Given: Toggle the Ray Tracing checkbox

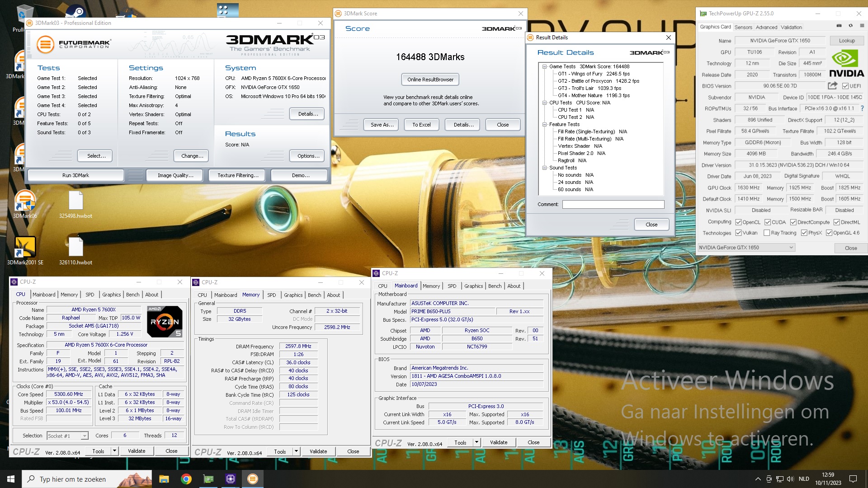Looking at the screenshot, I should click(x=767, y=233).
